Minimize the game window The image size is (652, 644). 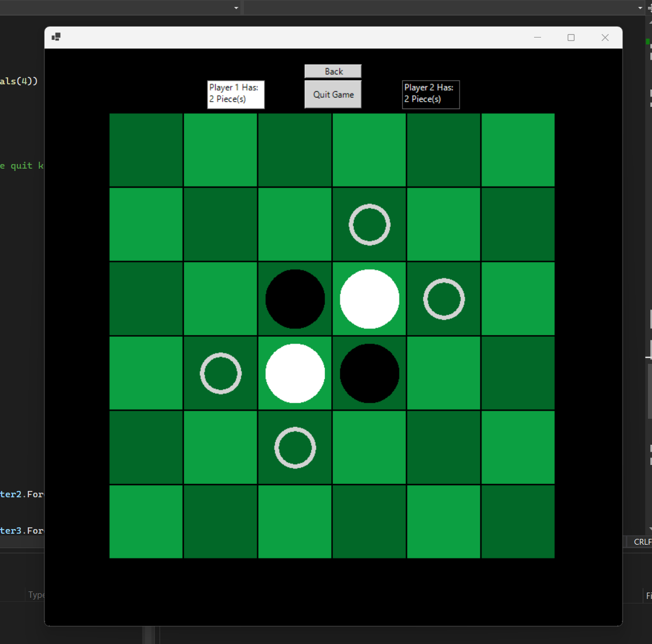point(537,38)
